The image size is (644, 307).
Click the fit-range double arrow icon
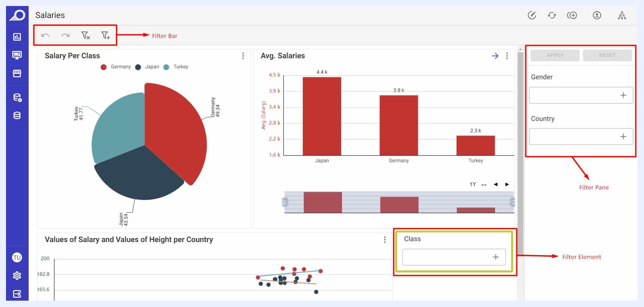click(x=484, y=184)
